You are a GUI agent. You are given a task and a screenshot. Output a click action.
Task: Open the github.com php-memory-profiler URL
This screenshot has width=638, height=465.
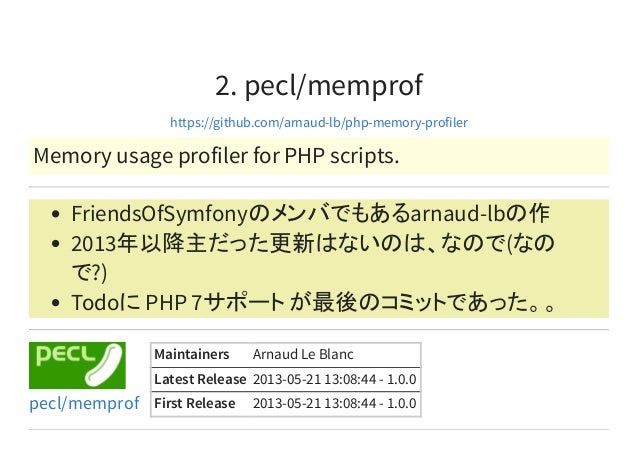pos(319,122)
